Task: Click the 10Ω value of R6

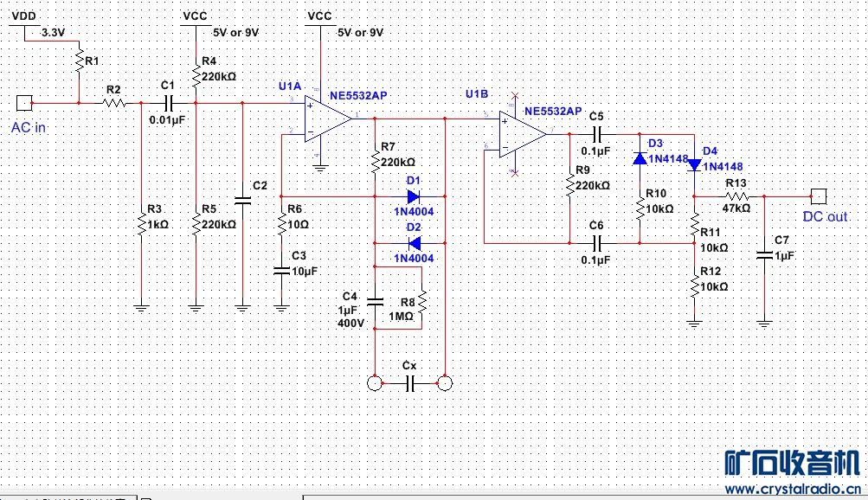Action: click(x=299, y=225)
